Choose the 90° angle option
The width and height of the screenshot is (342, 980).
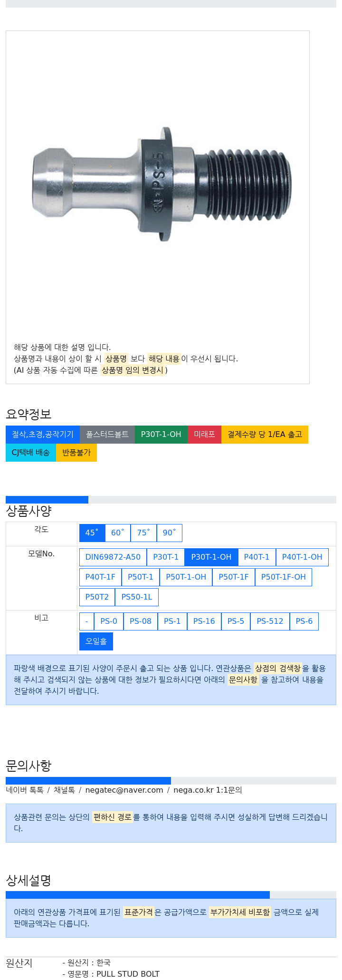point(170,533)
